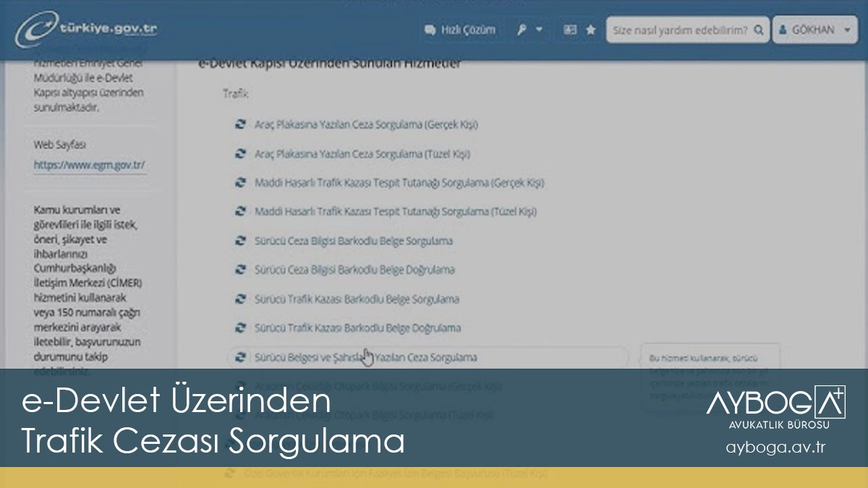868x488 pixels.
Task: Open the Hızlı Çözüm chat icon
Action: [430, 30]
